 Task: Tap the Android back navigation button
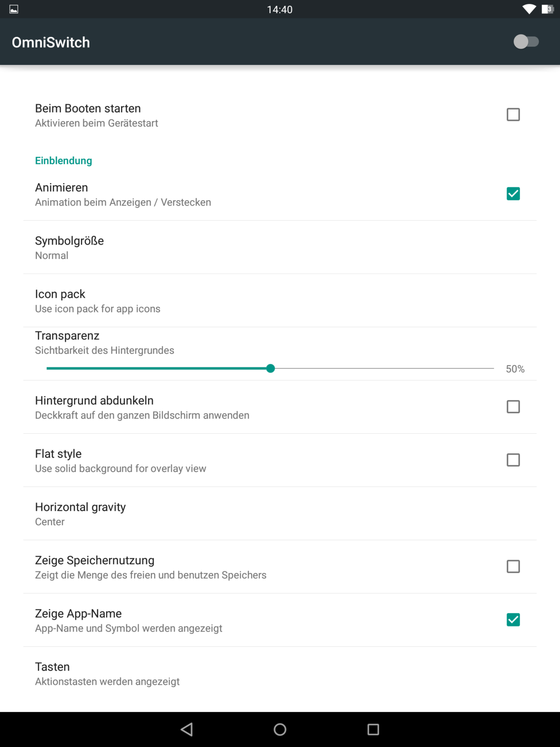point(187,729)
